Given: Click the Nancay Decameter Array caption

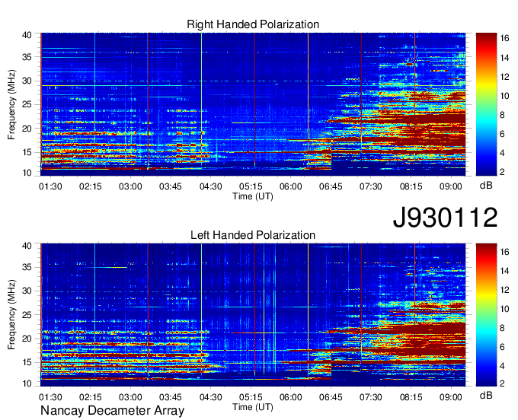Looking at the screenshot, I should pyautogui.click(x=112, y=411).
